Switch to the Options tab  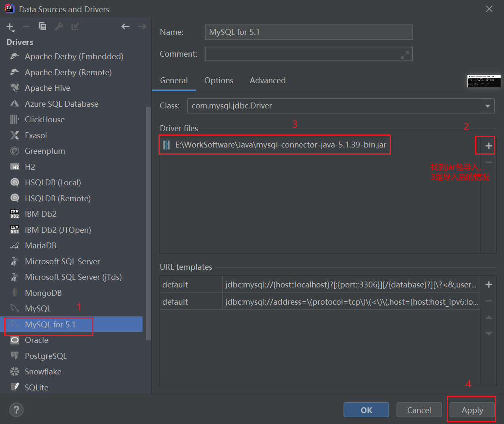click(x=219, y=80)
